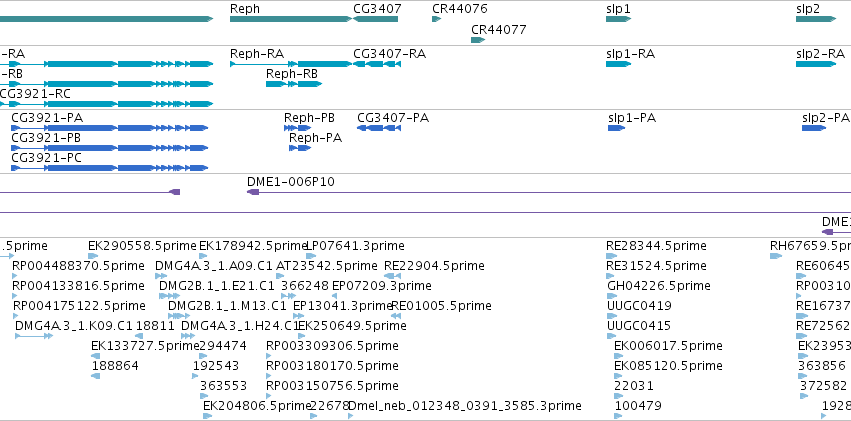Select the RP003180170.5prime label
This screenshot has width=851, height=421.
coord(332,367)
